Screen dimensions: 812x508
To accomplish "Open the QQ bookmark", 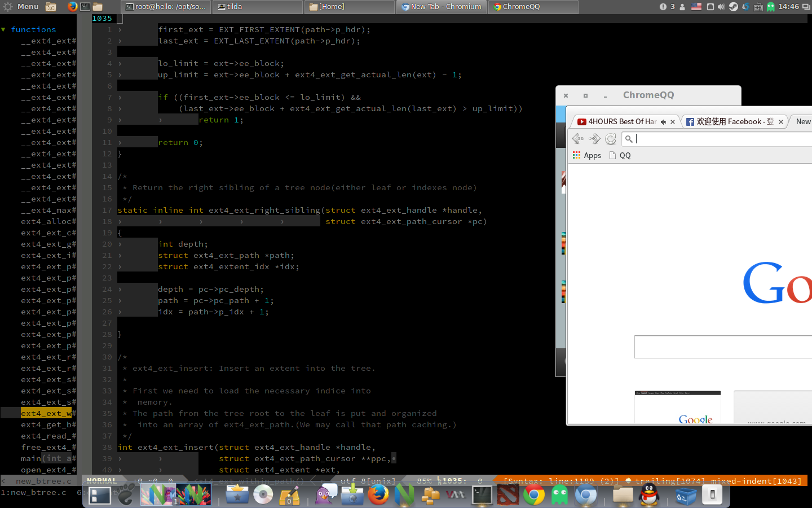I will click(x=620, y=155).
